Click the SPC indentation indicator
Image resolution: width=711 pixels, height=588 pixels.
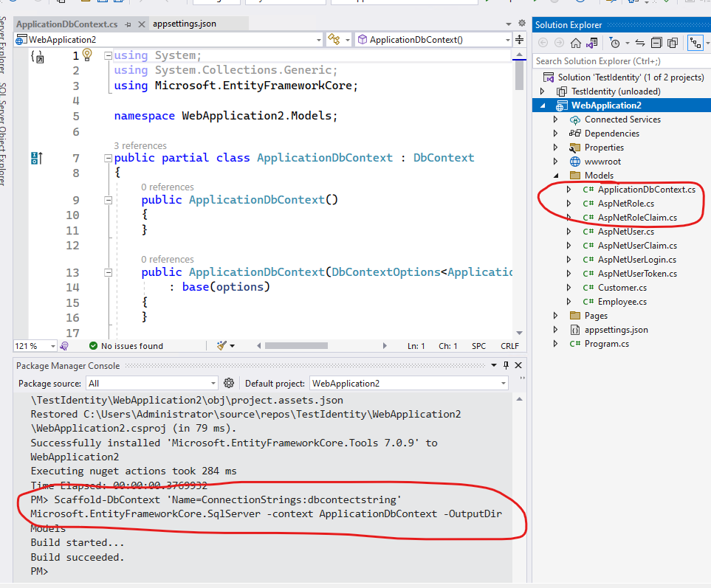(x=478, y=346)
